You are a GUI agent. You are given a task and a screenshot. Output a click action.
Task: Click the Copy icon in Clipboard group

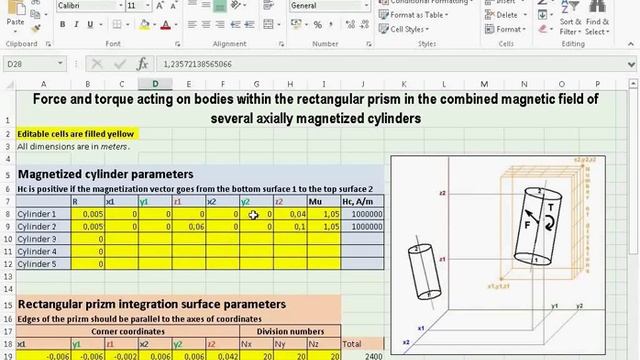pyautogui.click(x=36, y=14)
